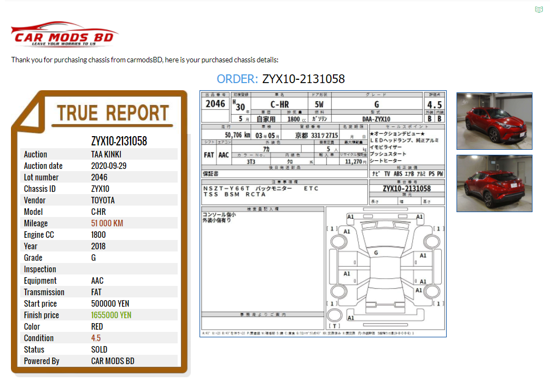Click the Finish price label
550x392 pixels.
pyautogui.click(x=42, y=315)
